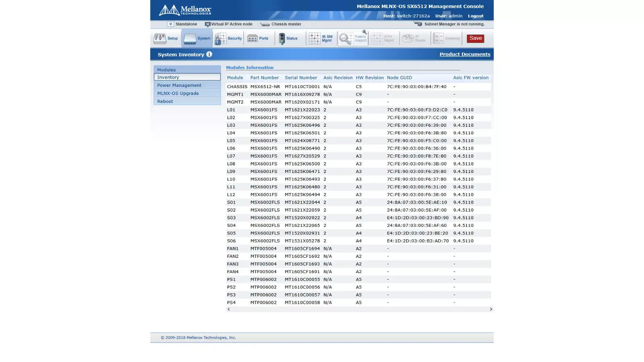644x362 pixels.
Task: Open MLNX-OS Upgrade in the sidebar
Action: click(x=187, y=94)
